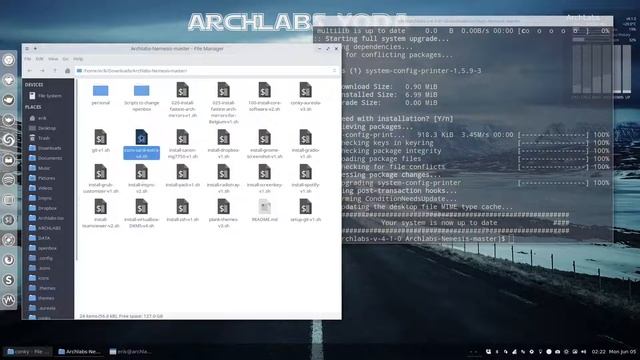Open Trash in the Places sidebar
This screenshot has height=360, width=640.
click(x=40, y=138)
